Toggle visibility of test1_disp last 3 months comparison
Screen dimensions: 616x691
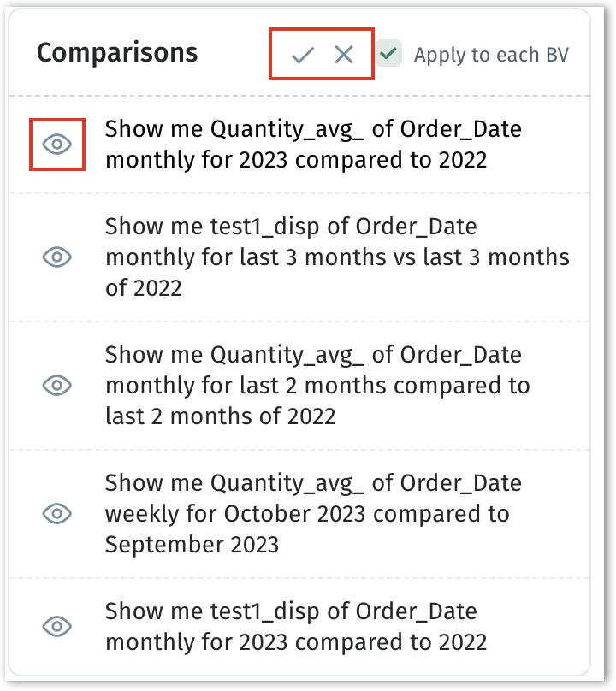click(57, 257)
